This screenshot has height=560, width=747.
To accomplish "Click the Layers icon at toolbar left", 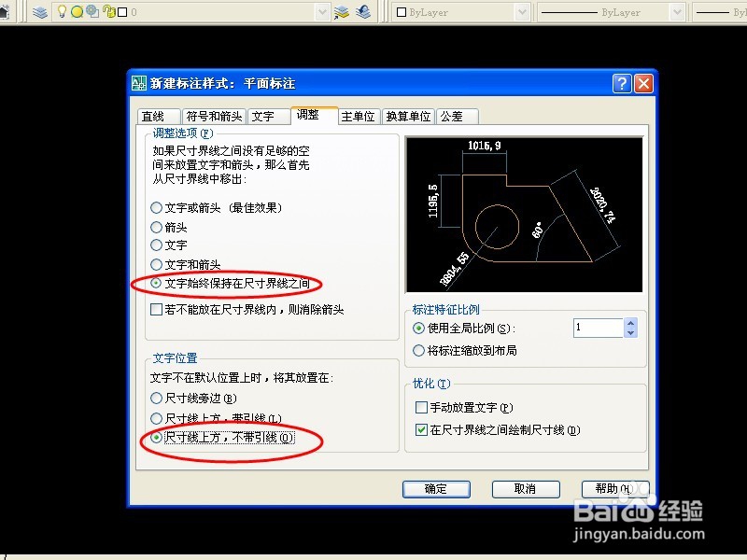I will pos(39,12).
